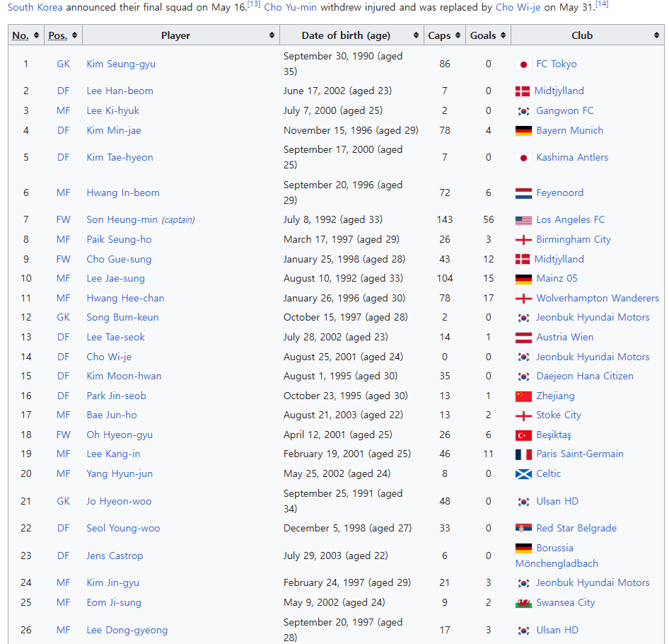Click the China flag beside Zhejiang
Image resolution: width=669 pixels, height=644 pixels.
[523, 396]
